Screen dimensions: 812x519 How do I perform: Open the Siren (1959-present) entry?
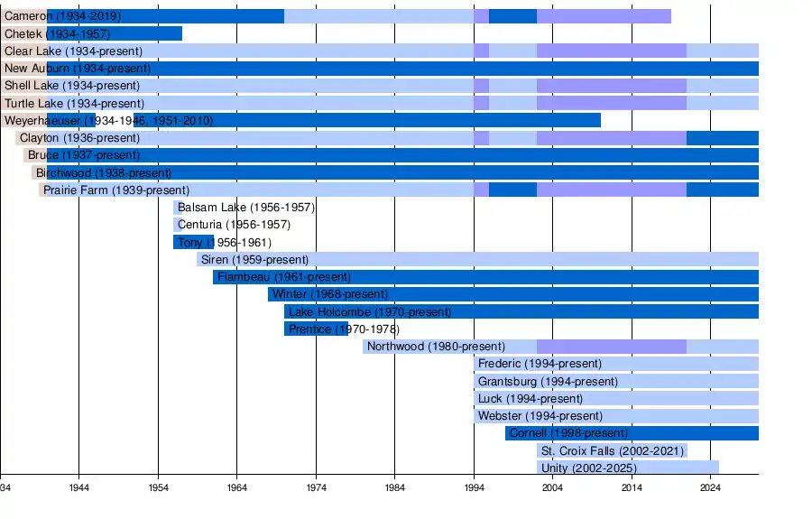point(254,260)
